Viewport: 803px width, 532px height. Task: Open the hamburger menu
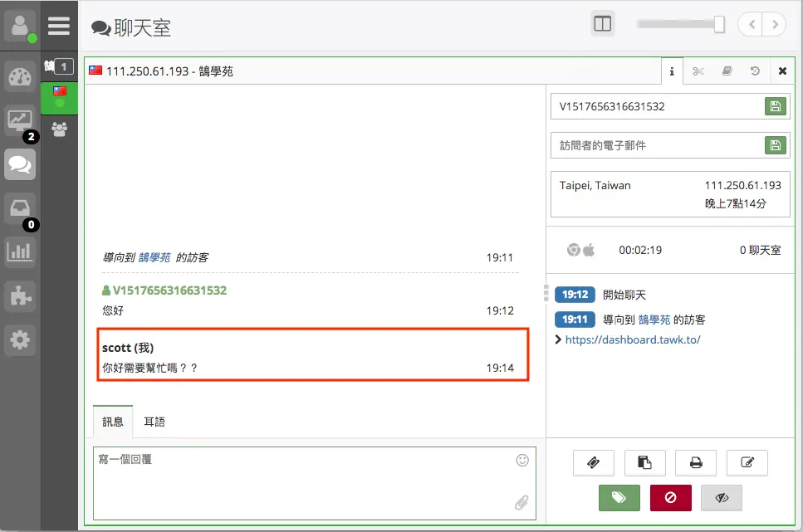(x=59, y=26)
